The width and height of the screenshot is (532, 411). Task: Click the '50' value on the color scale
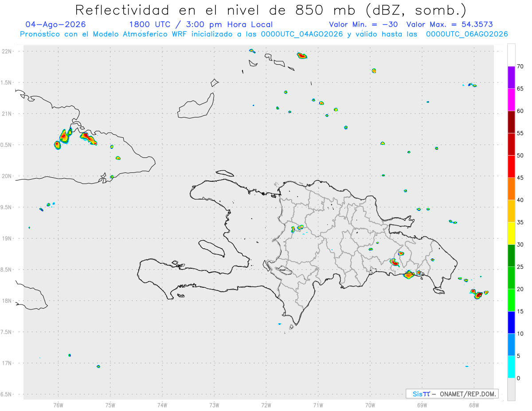[x=520, y=156]
